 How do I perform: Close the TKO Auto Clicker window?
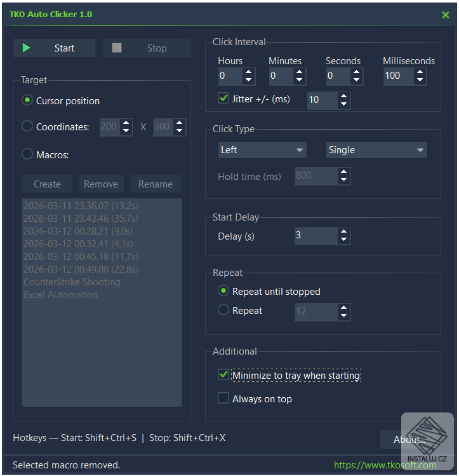[x=446, y=15]
